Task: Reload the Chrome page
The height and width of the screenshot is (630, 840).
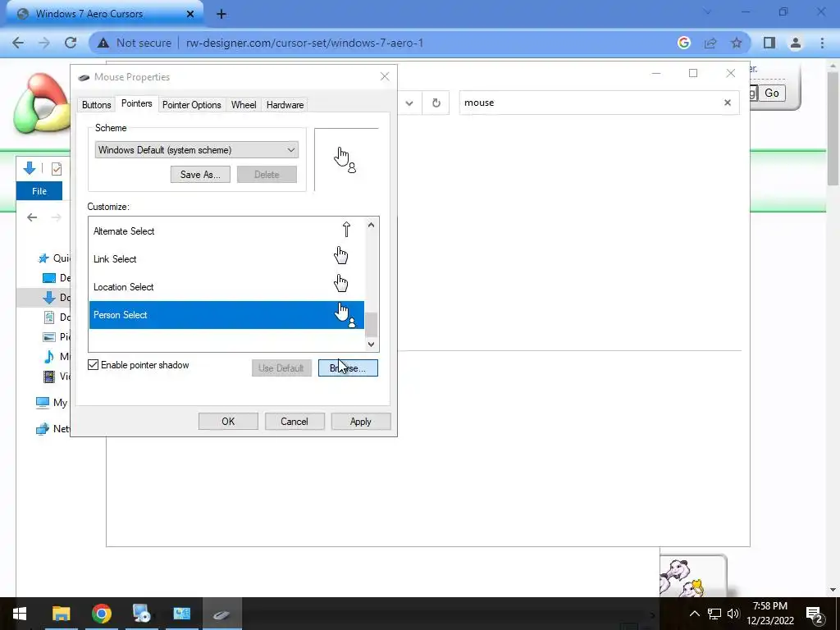Action: coord(71,43)
